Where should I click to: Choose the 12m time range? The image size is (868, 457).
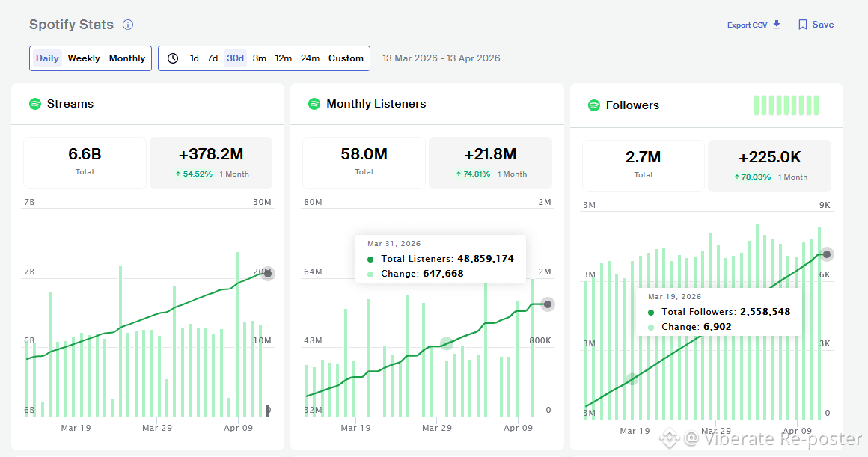point(283,58)
